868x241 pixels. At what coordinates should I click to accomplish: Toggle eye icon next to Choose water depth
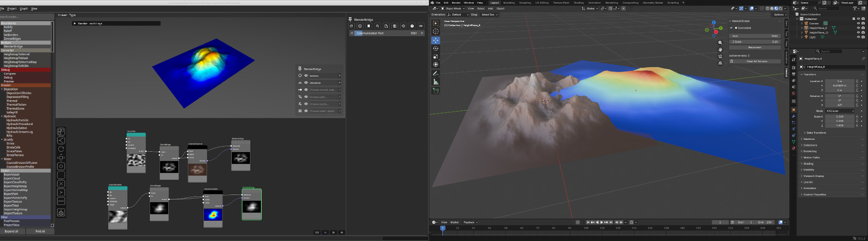[x=306, y=111]
